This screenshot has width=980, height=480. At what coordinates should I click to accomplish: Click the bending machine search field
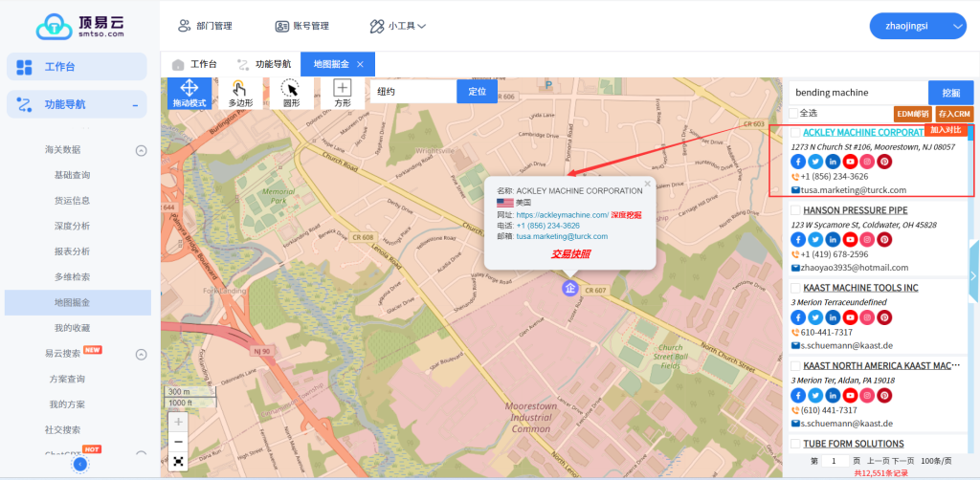pyautogui.click(x=857, y=93)
